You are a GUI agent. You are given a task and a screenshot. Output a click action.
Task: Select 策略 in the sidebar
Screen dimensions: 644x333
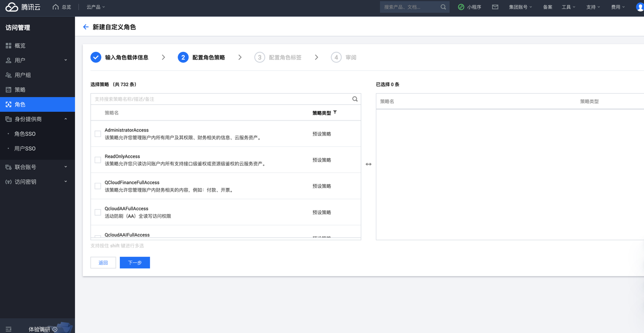pos(37,90)
